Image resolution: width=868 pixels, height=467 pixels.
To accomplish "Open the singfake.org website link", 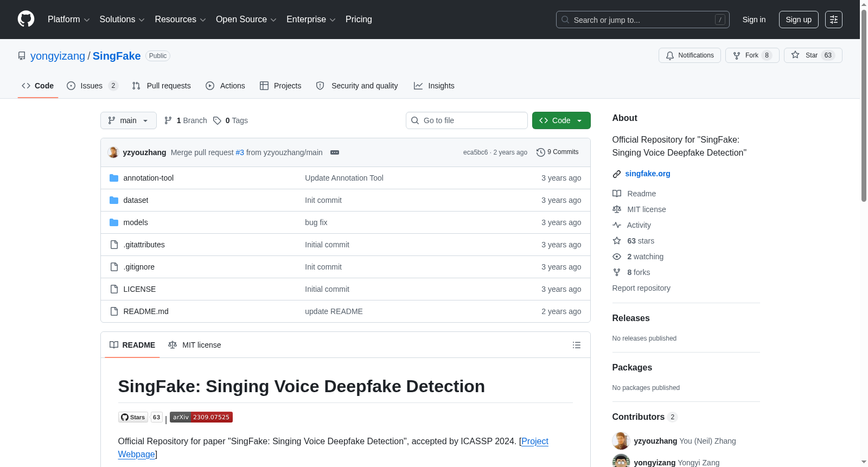I will [x=648, y=174].
